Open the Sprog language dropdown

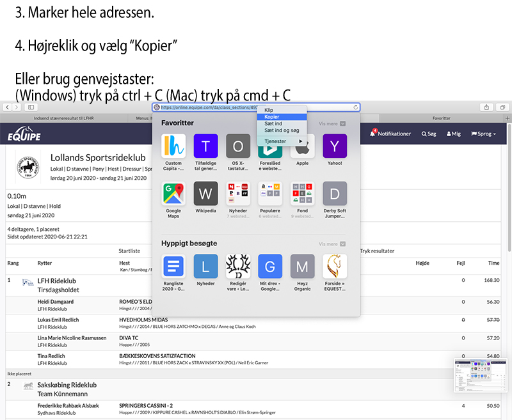coord(484,134)
